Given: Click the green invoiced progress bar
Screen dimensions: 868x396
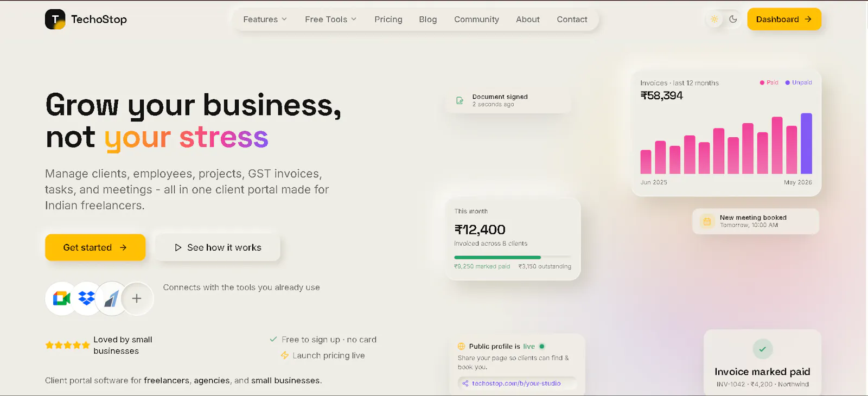Looking at the screenshot, I should click(x=497, y=257).
